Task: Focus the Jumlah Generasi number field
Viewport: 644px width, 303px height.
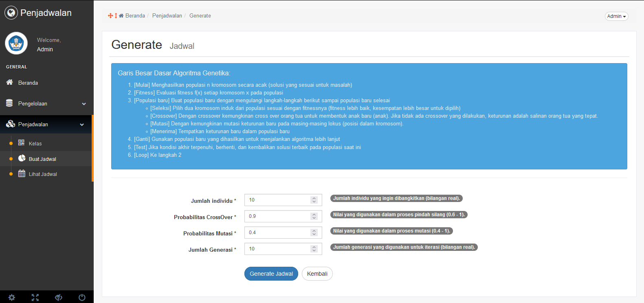Action: point(283,249)
